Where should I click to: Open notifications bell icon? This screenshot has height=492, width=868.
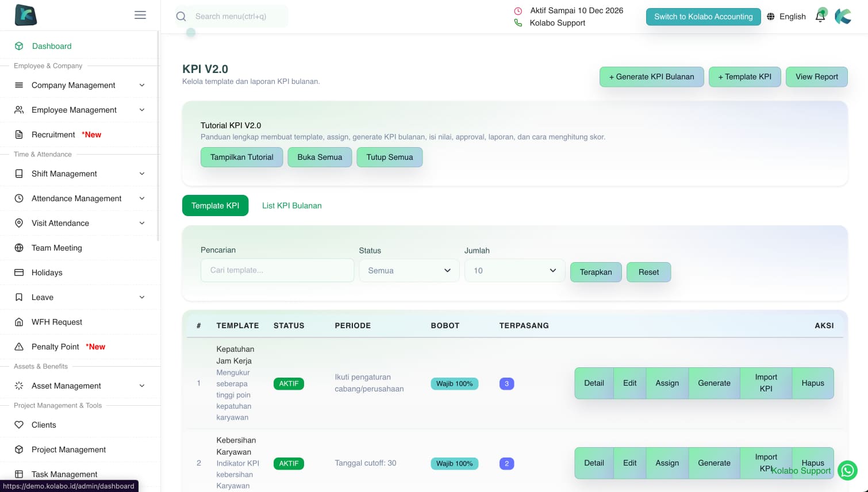tap(820, 16)
